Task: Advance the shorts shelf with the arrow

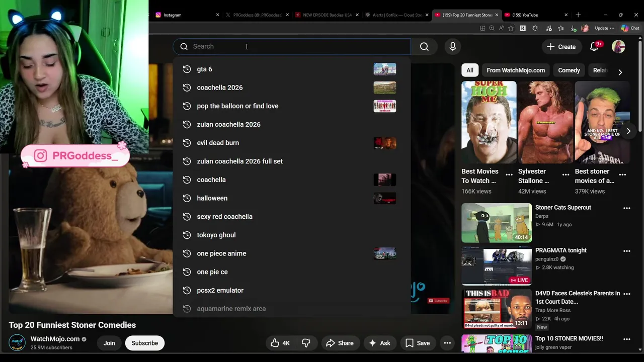Action: [x=628, y=131]
